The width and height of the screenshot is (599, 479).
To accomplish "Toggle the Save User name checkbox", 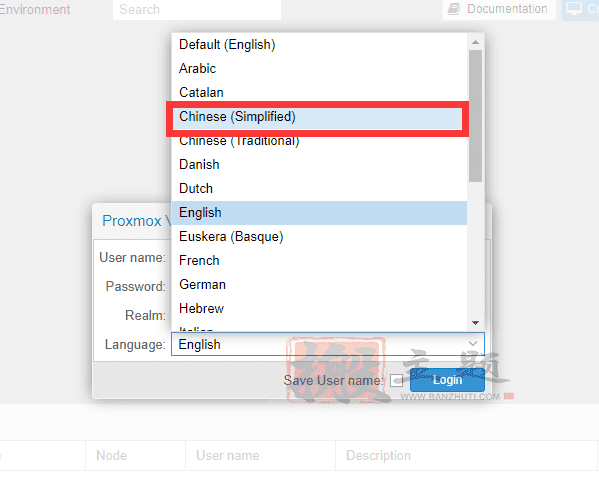I will [x=396, y=380].
